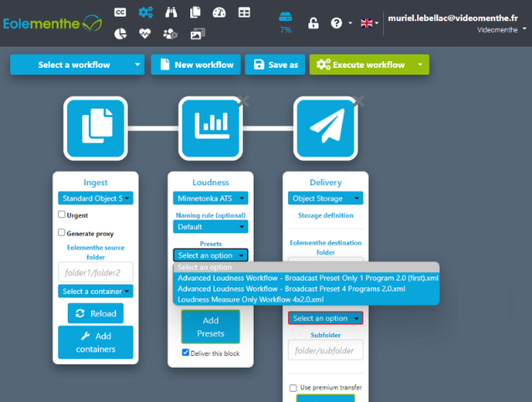Open the pie chart statistics icon
The height and width of the screenshot is (402, 532).
[x=120, y=33]
